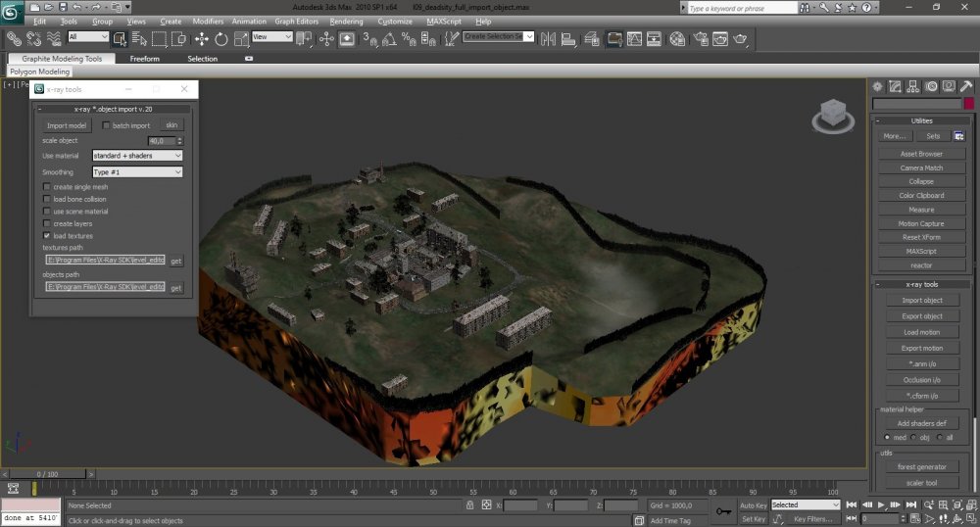
Task: Open the Modifiers menu
Action: pos(208,21)
